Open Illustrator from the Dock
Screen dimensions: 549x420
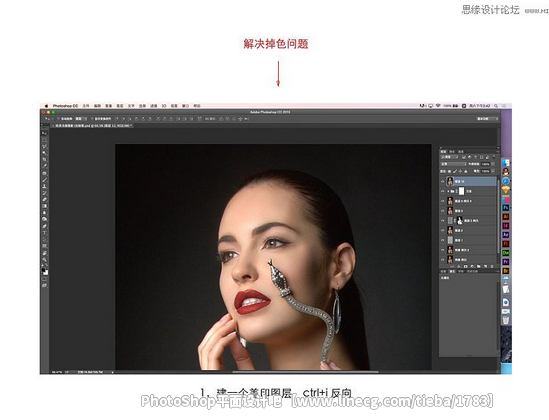[506, 217]
